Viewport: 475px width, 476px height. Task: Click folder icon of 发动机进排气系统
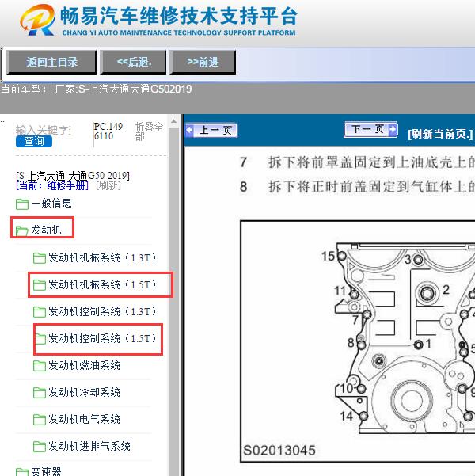40,447
